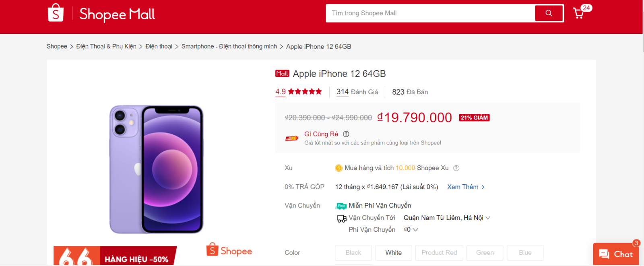The height and width of the screenshot is (266, 644).
Task: Click the Shopee breadcrumb home link
Action: pos(57,47)
